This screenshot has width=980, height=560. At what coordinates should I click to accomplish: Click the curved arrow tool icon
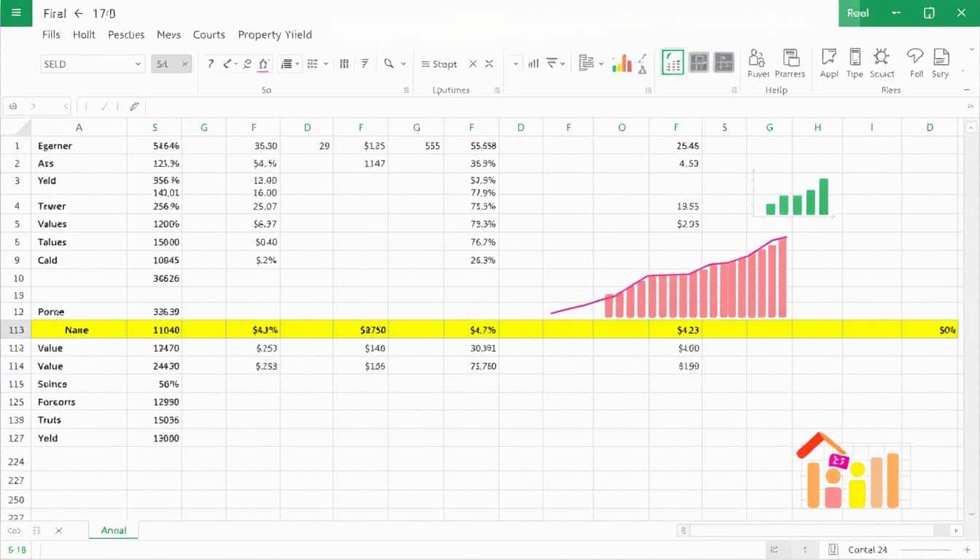click(x=227, y=64)
